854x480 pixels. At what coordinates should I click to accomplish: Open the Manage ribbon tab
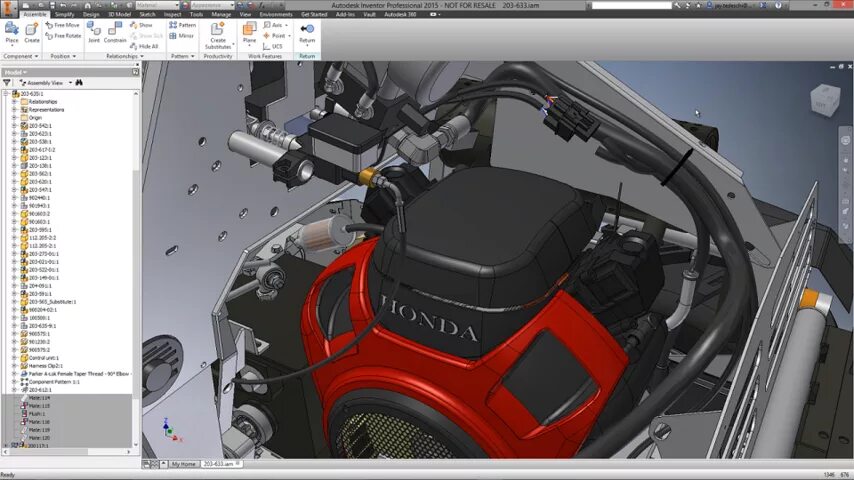pyautogui.click(x=221, y=15)
